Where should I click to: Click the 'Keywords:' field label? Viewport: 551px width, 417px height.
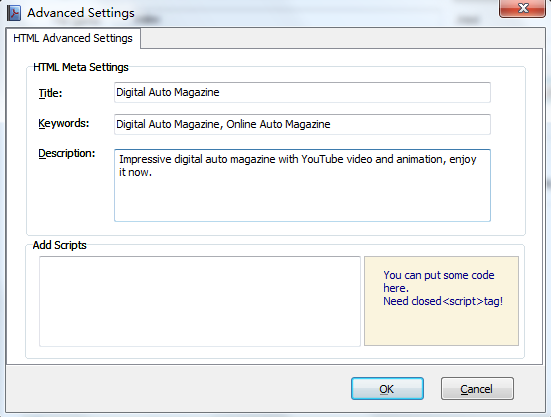(x=64, y=123)
